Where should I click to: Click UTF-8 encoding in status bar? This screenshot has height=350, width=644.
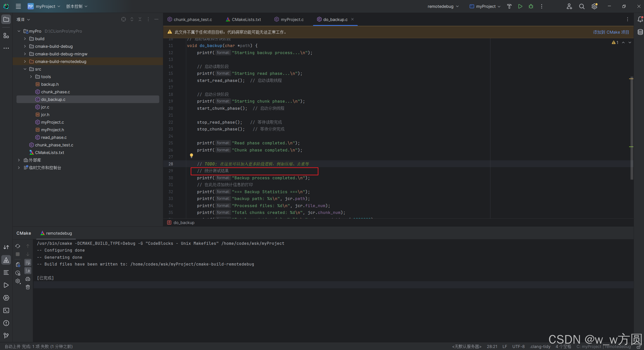click(518, 346)
